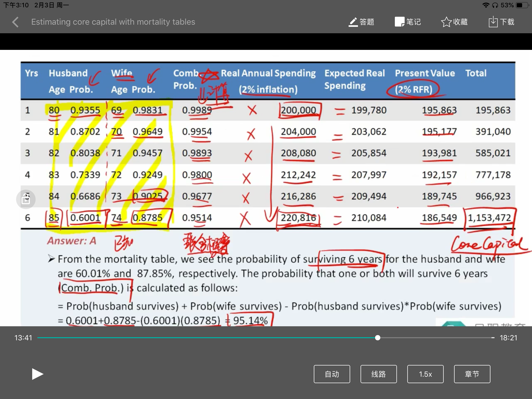This screenshot has height=399, width=532.
Task: Tap the wife probability 0.9649
Action: 148,132
